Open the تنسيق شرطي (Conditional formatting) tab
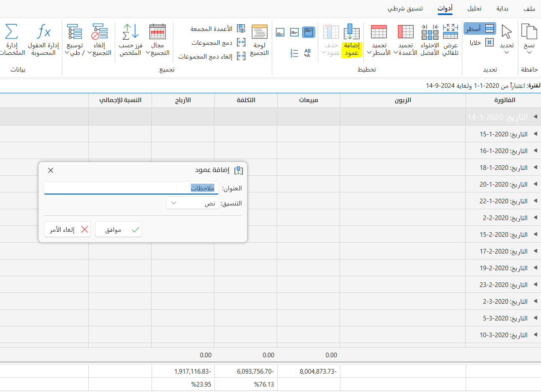Image resolution: width=541 pixels, height=392 pixels. [x=405, y=8]
